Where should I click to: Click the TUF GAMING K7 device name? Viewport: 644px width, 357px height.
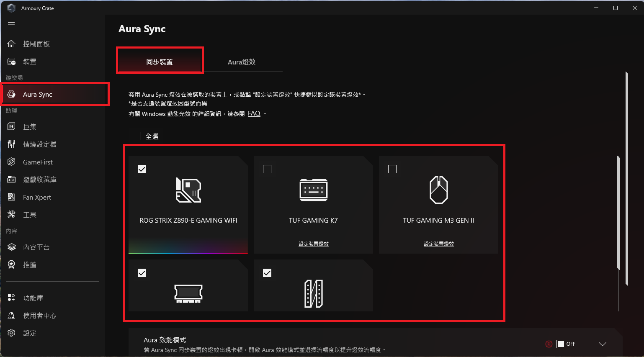pyautogui.click(x=313, y=220)
